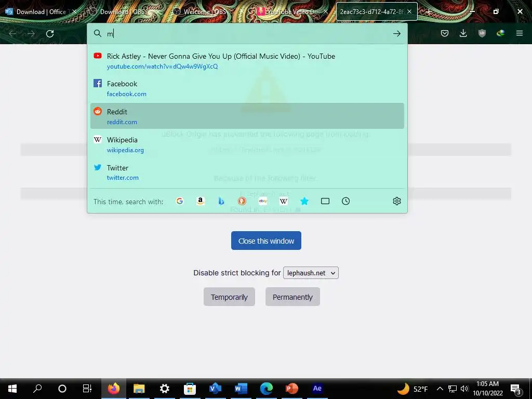Click the address bar input field
The height and width of the screenshot is (399, 532).
click(247, 34)
